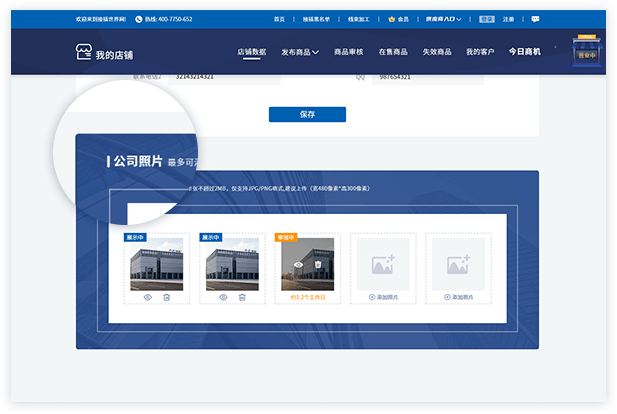Click the orange 审核中 badge
The image size is (617, 414).
pos(286,237)
